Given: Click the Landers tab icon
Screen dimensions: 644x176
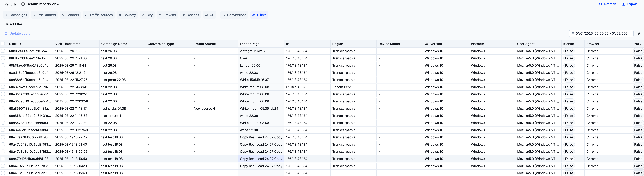Looking at the screenshot, I should (x=63, y=15).
